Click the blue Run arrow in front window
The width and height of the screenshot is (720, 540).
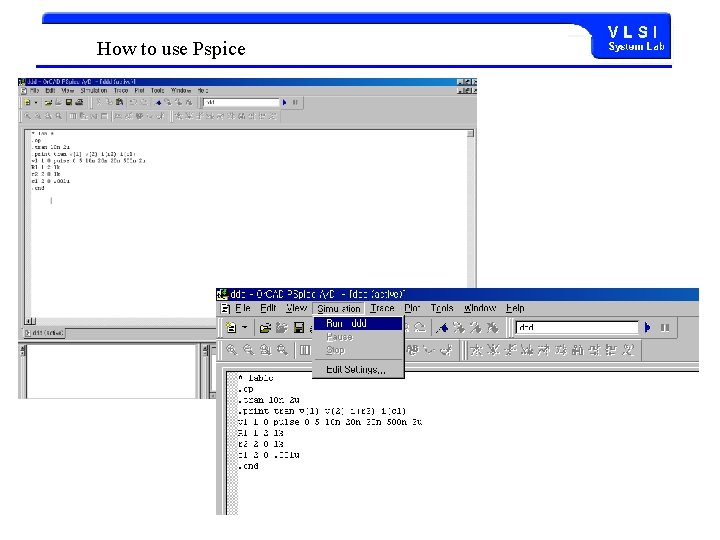tap(647, 327)
